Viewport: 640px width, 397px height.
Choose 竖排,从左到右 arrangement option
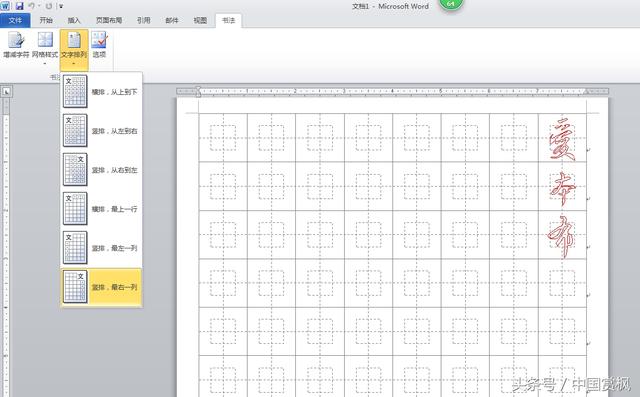[x=101, y=131]
